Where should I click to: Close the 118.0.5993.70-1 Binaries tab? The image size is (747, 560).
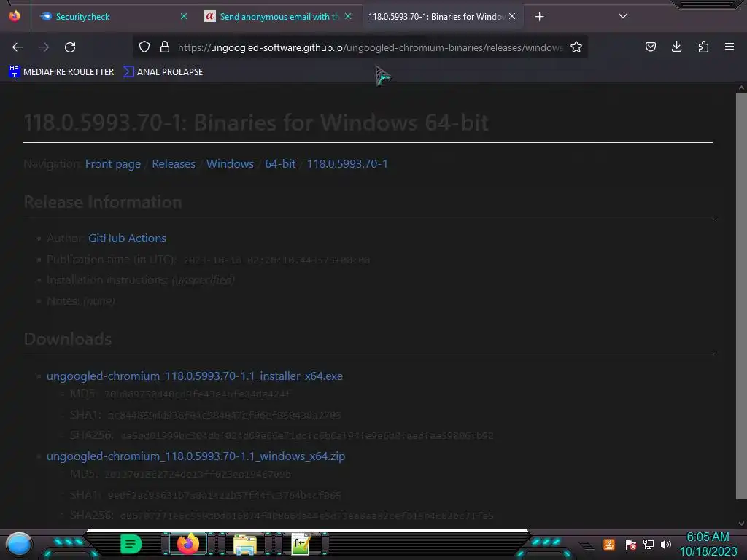coord(512,16)
